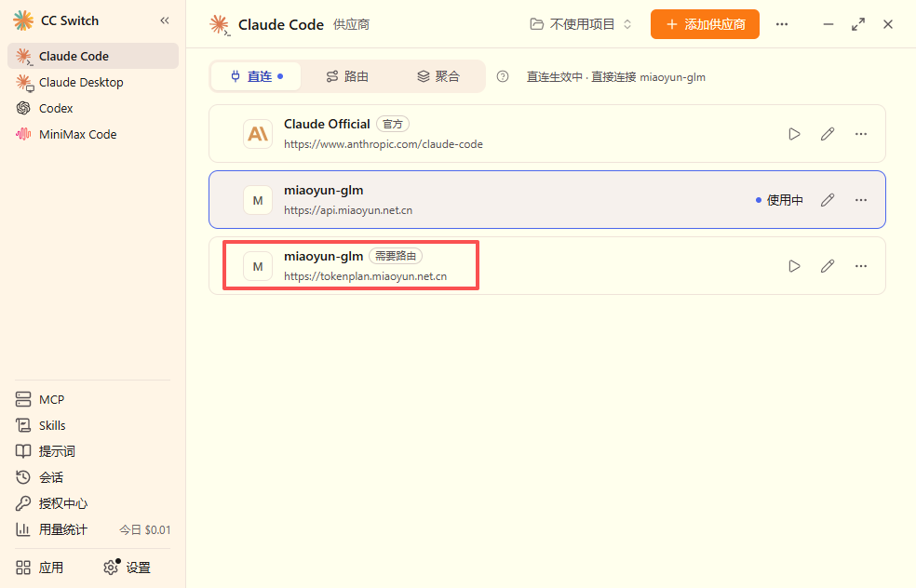Edit the Claude Official provider
Screen dimensions: 916x588
(x=828, y=134)
